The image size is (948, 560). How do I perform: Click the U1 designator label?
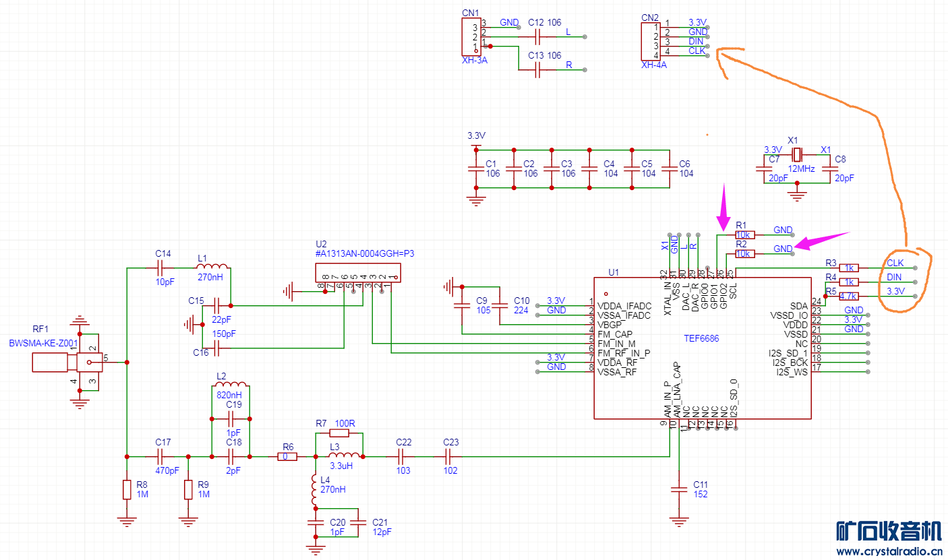pos(614,272)
